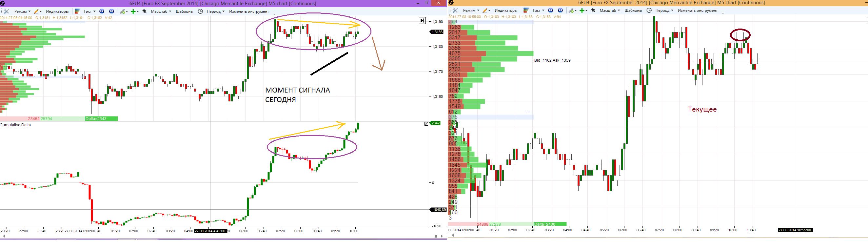Click 27.08.2014 0:00:00 date marker on left chart

tap(81, 231)
